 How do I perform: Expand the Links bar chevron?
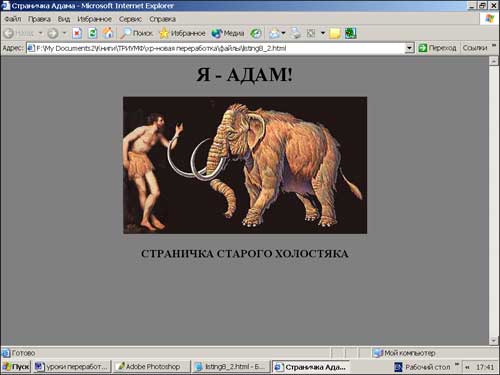pos(494,46)
